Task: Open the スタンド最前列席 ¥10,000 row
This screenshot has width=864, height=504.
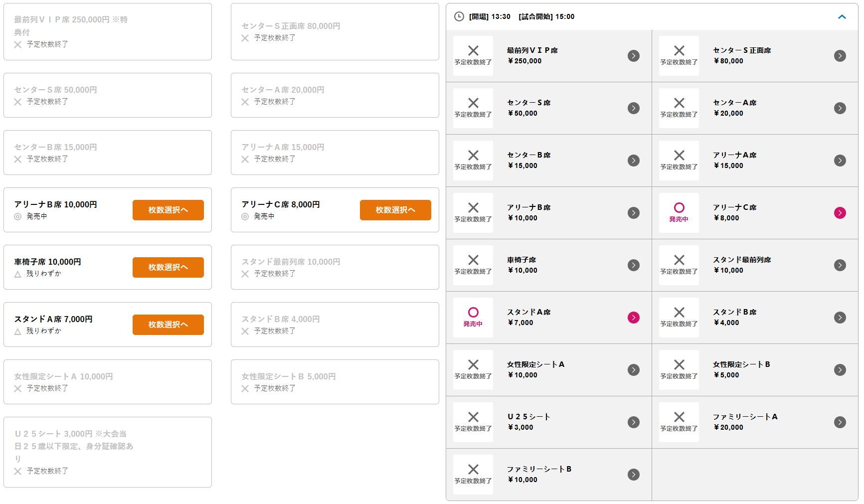Action: coord(755,265)
